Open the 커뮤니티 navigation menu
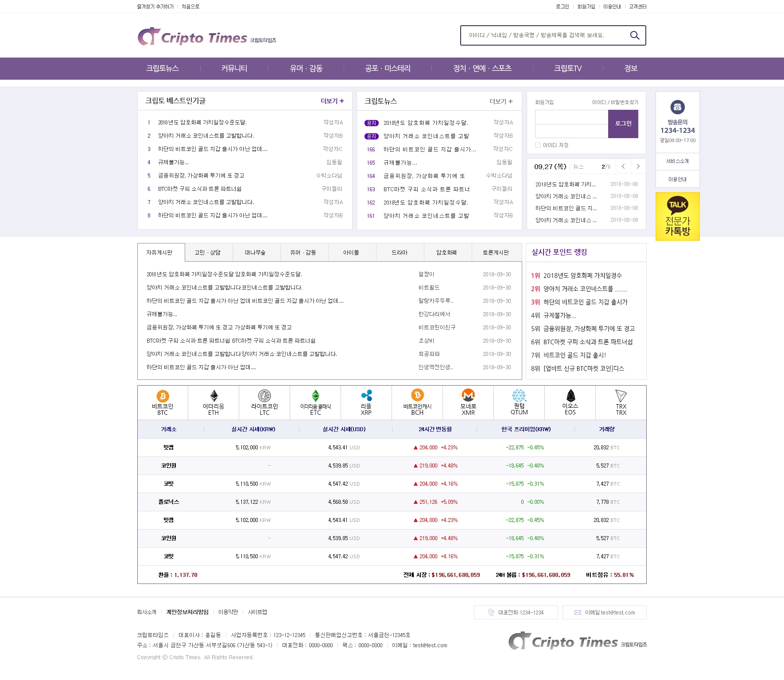The height and width of the screenshot is (680, 784). [234, 69]
